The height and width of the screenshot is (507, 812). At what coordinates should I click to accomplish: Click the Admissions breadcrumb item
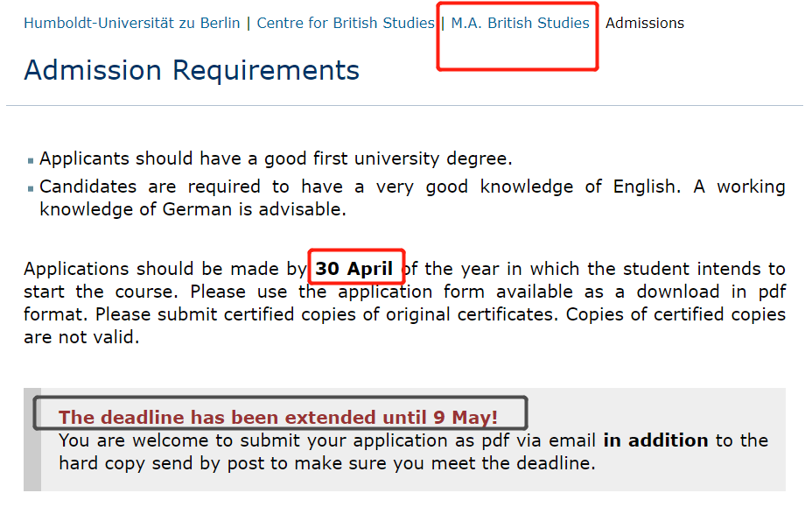tap(645, 24)
